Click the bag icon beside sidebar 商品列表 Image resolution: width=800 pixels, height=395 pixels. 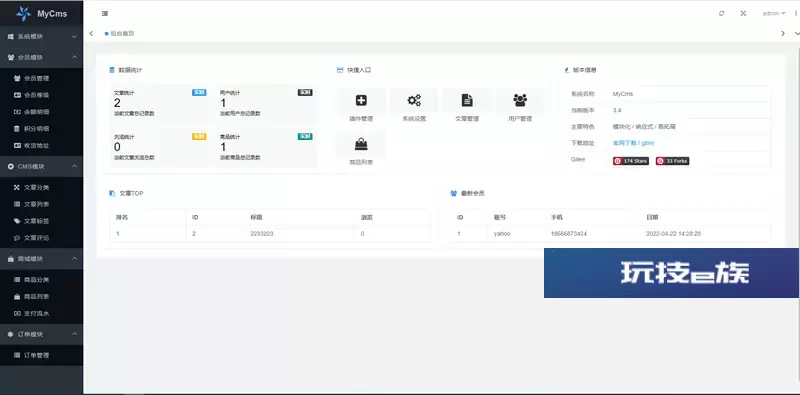coord(17,297)
